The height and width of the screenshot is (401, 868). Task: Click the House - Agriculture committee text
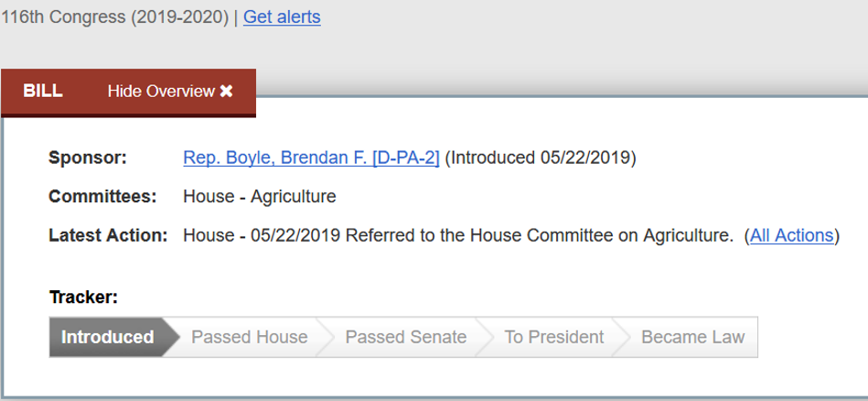coord(259,196)
